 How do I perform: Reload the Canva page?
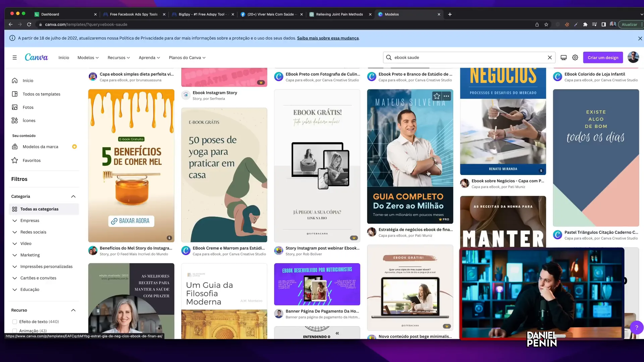(x=29, y=24)
